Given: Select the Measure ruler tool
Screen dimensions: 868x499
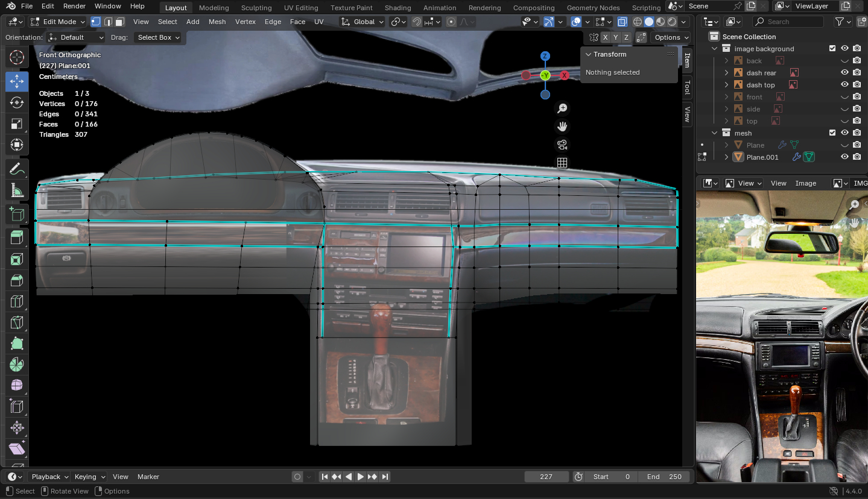Looking at the screenshot, I should 17,191.
